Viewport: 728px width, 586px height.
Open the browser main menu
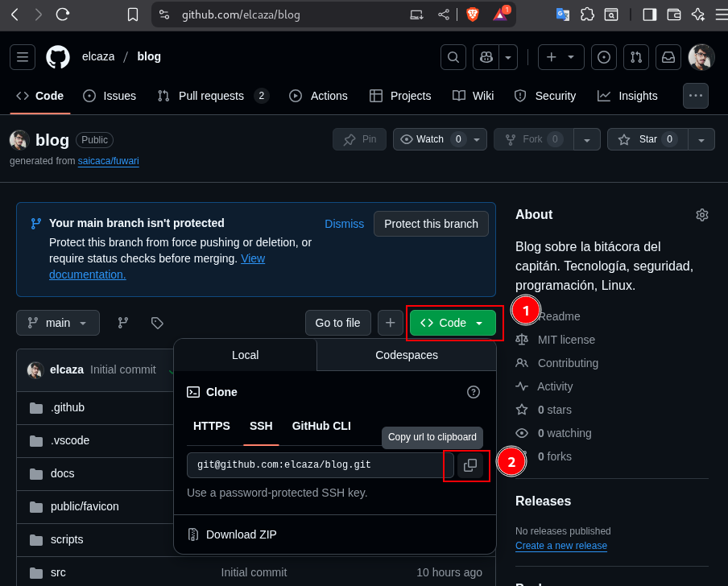point(722,14)
